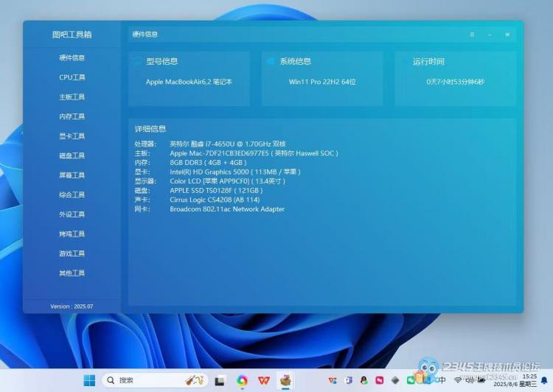
Task: Select 主板工具 in the sidebar
Action: click(72, 97)
